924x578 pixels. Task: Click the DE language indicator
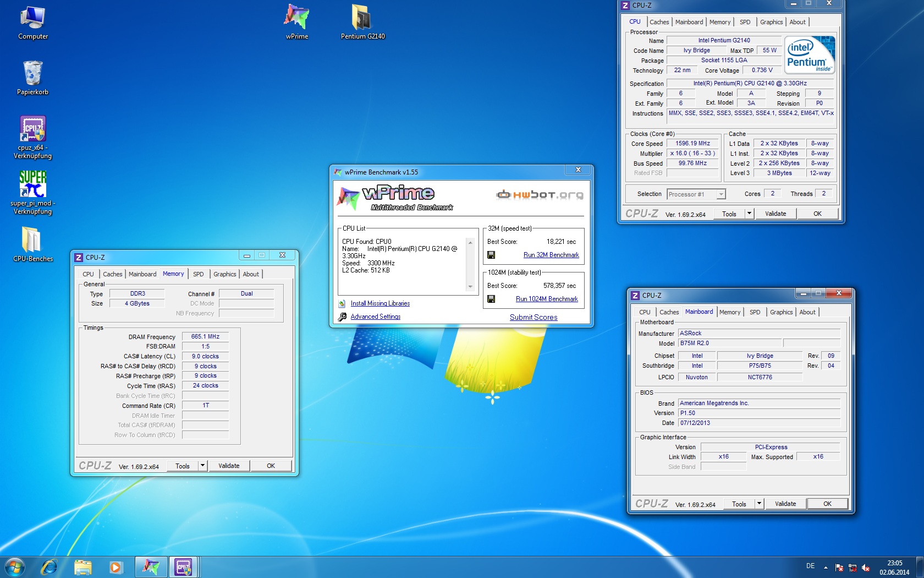coord(810,566)
